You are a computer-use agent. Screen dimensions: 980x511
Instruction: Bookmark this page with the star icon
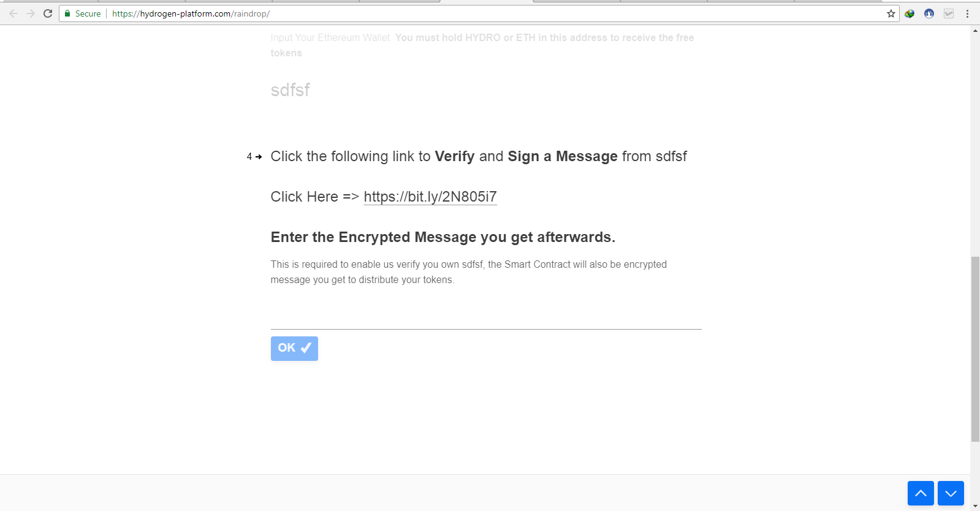(x=891, y=13)
